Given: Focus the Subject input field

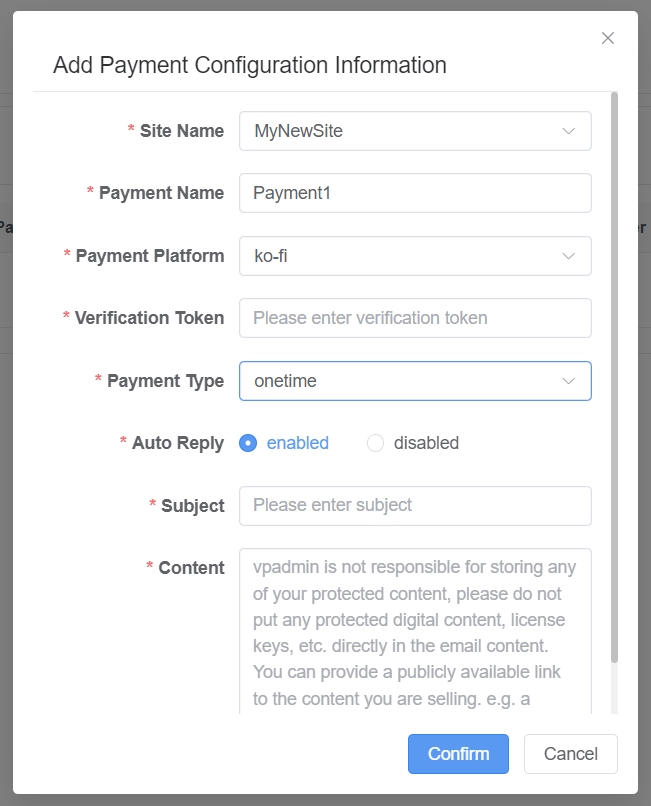Looking at the screenshot, I should pos(415,506).
